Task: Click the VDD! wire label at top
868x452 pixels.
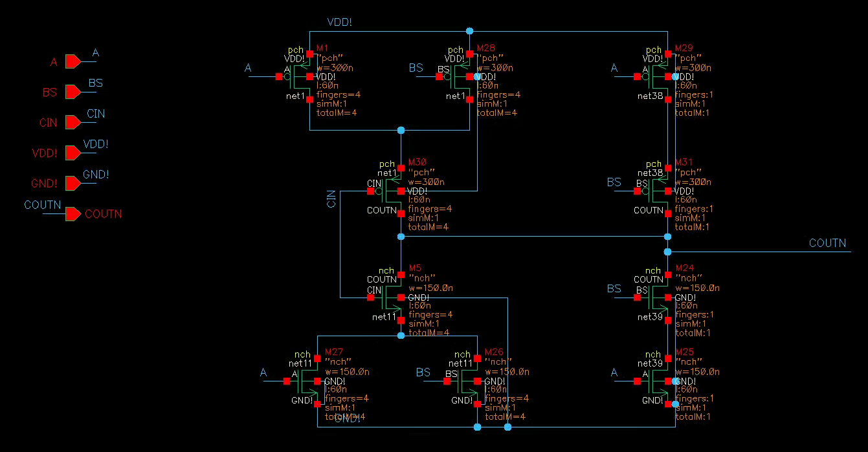Action: click(x=340, y=23)
